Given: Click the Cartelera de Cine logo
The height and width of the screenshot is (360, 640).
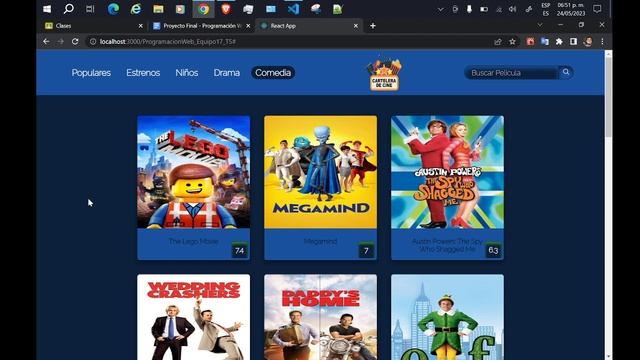Looking at the screenshot, I should [x=384, y=73].
